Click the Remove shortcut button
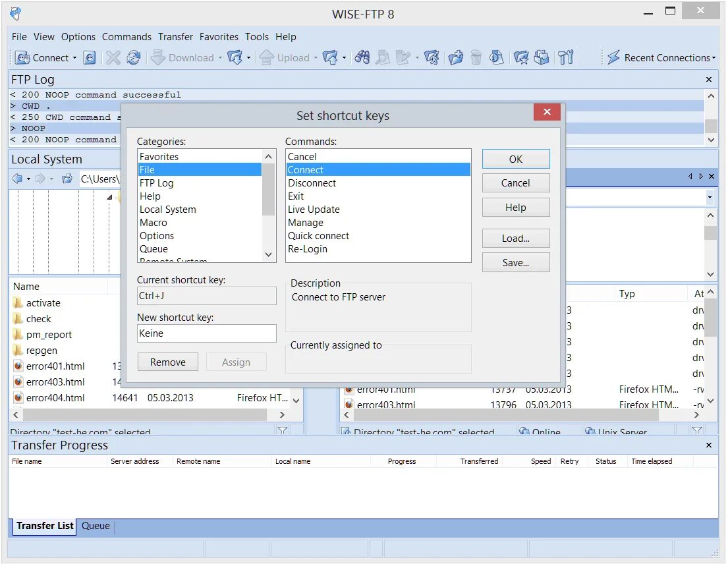The width and height of the screenshot is (728, 566). 167,362
